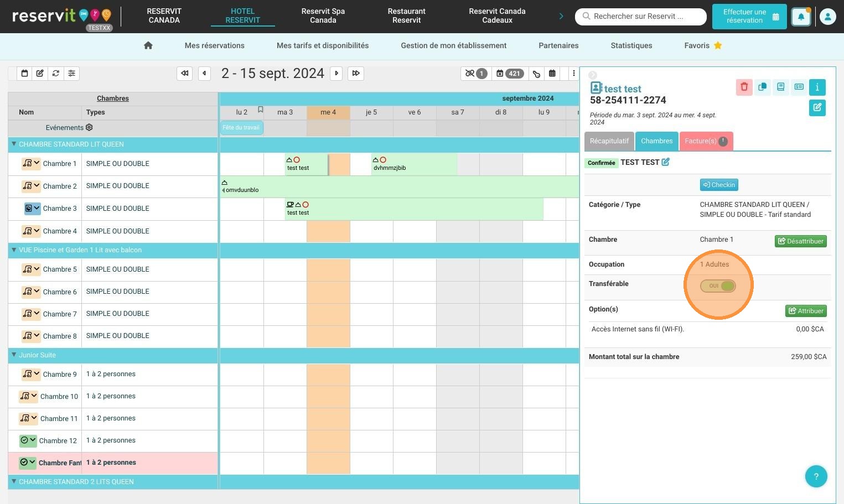
Task: Collapse VUE Piscine et Garden category
Action: tap(14, 250)
